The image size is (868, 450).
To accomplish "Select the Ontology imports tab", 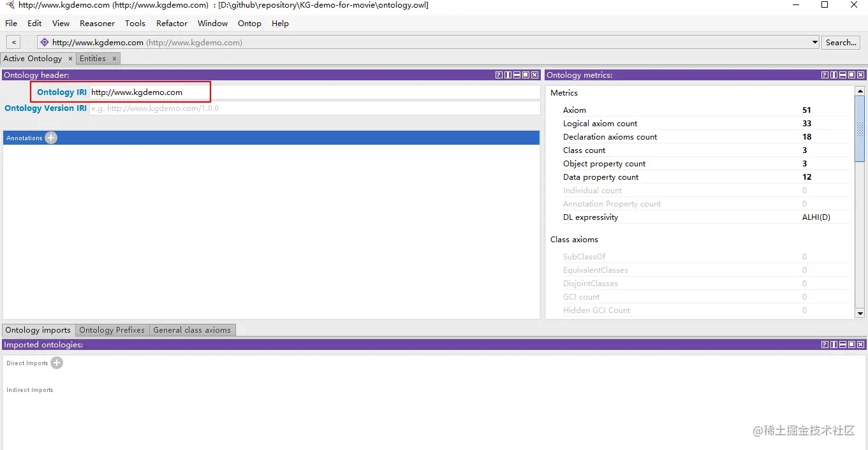I will point(38,330).
